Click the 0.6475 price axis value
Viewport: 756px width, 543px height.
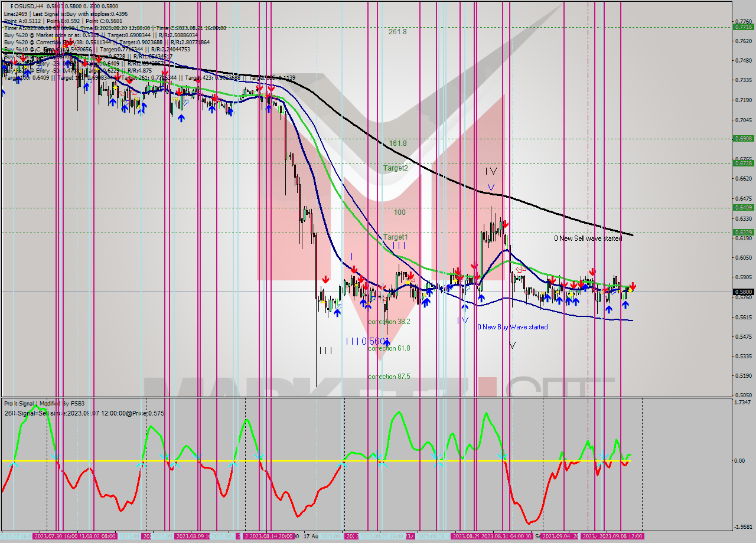743,199
